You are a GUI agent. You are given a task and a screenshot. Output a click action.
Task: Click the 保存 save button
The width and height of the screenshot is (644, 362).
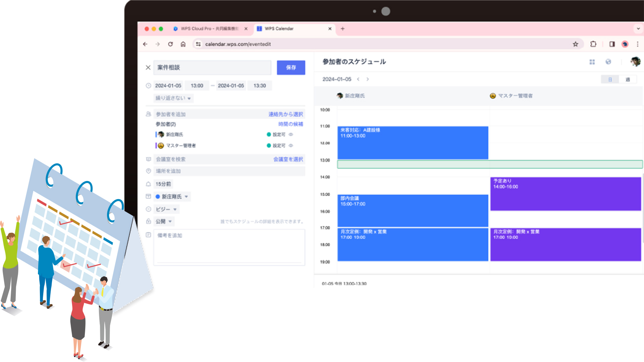click(290, 67)
